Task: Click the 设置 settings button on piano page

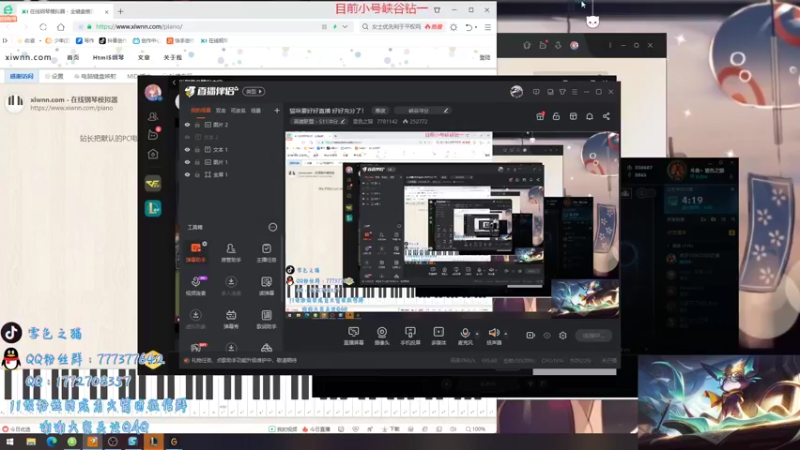Action: [54, 76]
